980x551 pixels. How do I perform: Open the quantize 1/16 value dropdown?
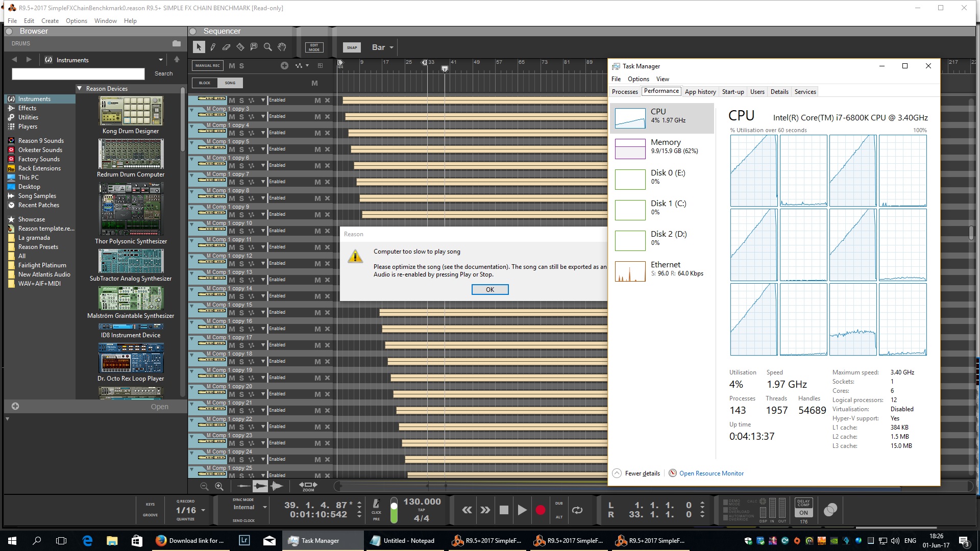190,510
